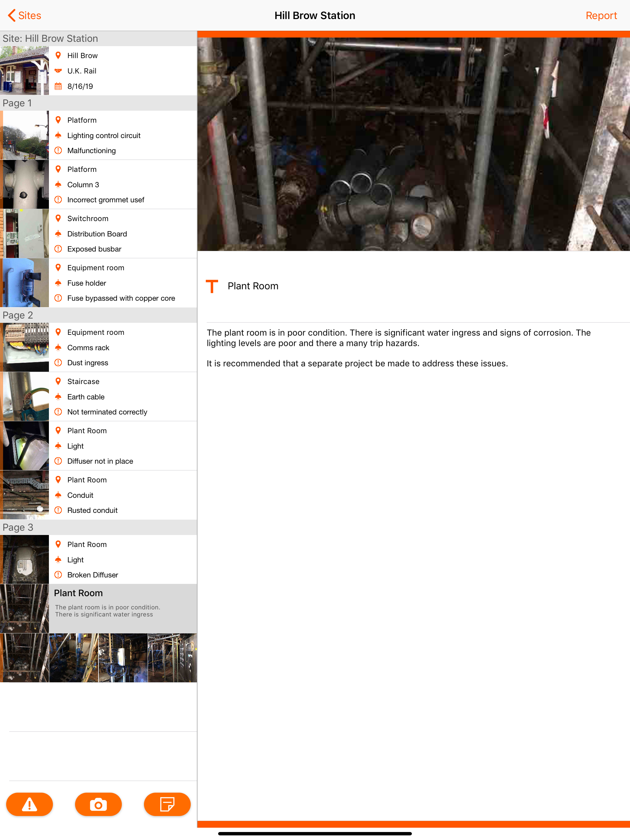The image size is (630, 840).
Task: Click Page 3 section header
Action: 98,528
